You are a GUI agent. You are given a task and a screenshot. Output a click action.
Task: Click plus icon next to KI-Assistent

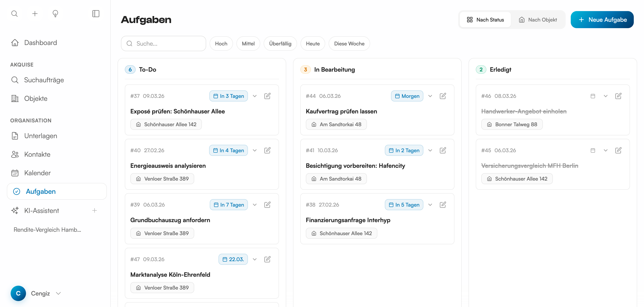[95, 211]
